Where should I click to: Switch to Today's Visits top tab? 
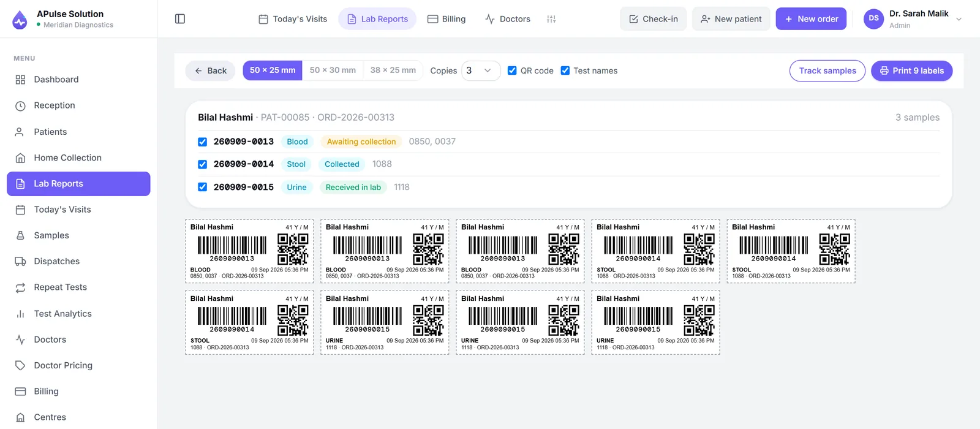(293, 19)
